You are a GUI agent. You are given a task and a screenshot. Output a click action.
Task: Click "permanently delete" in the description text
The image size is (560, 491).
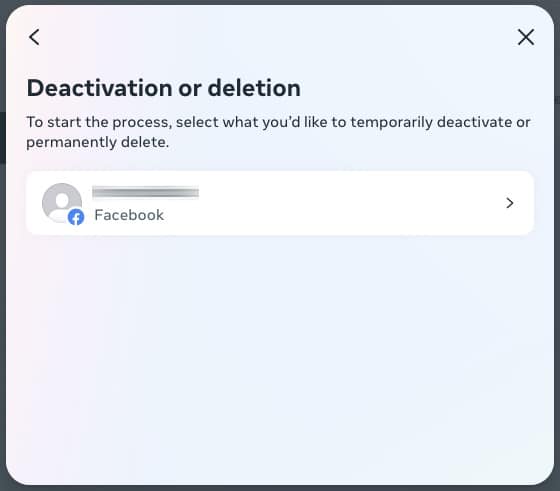97,142
